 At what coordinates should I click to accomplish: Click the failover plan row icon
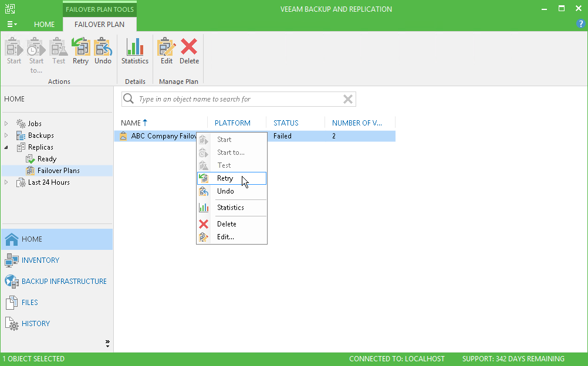(x=123, y=136)
